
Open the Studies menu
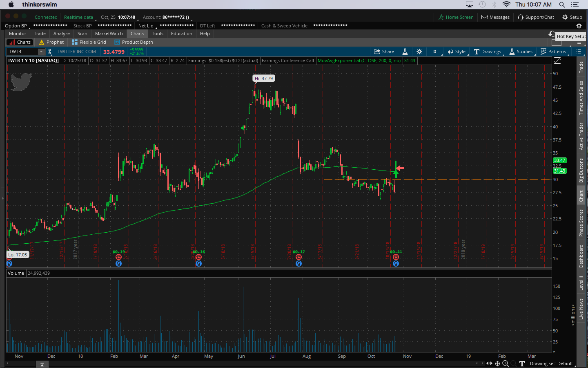point(521,52)
